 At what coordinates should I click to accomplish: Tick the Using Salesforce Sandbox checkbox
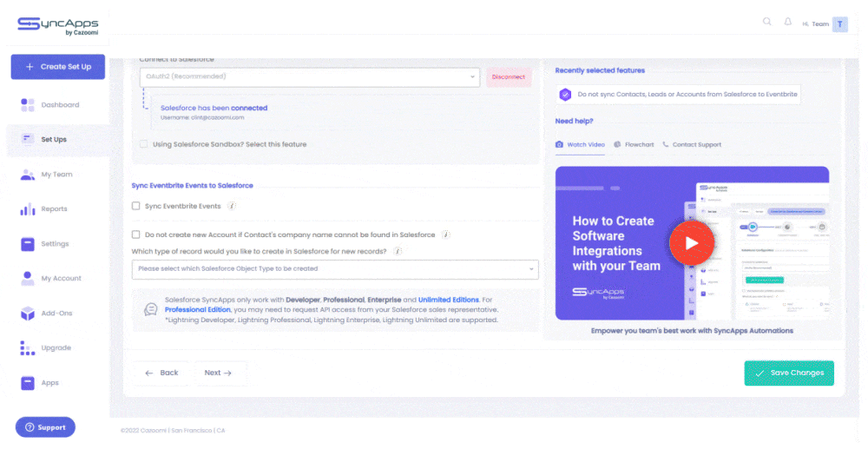(x=143, y=144)
